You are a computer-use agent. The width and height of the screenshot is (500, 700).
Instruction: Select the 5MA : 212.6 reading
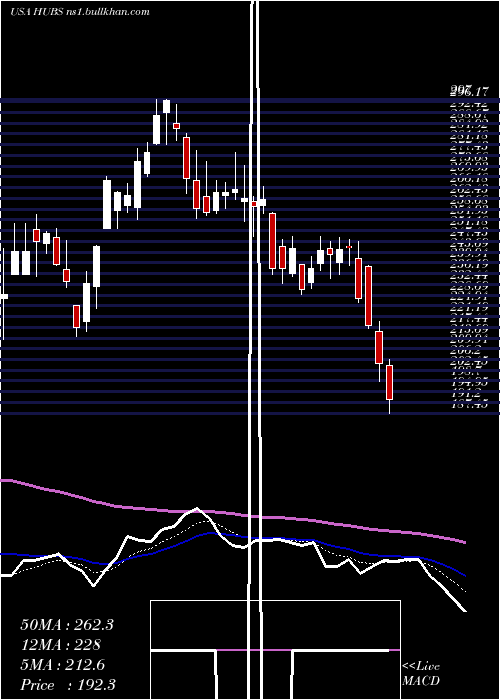[62, 665]
